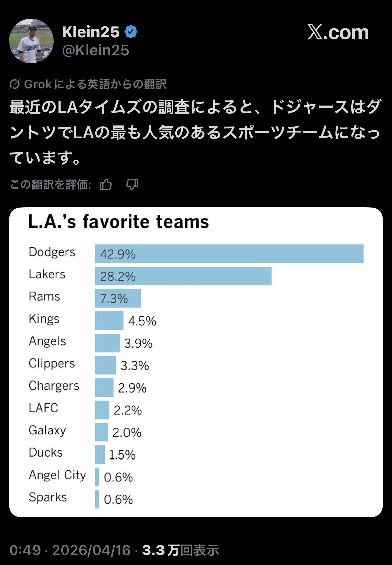Click the Kings label in the chart

coord(44,319)
